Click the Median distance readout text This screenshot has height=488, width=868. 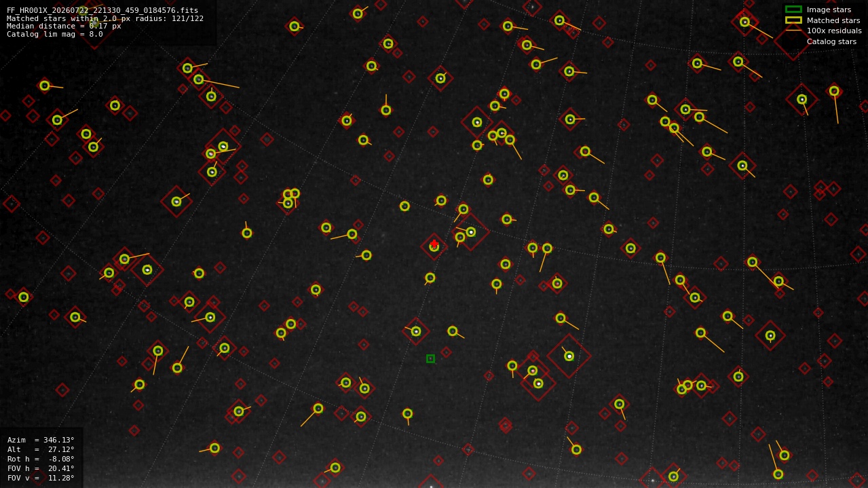[x=64, y=26]
